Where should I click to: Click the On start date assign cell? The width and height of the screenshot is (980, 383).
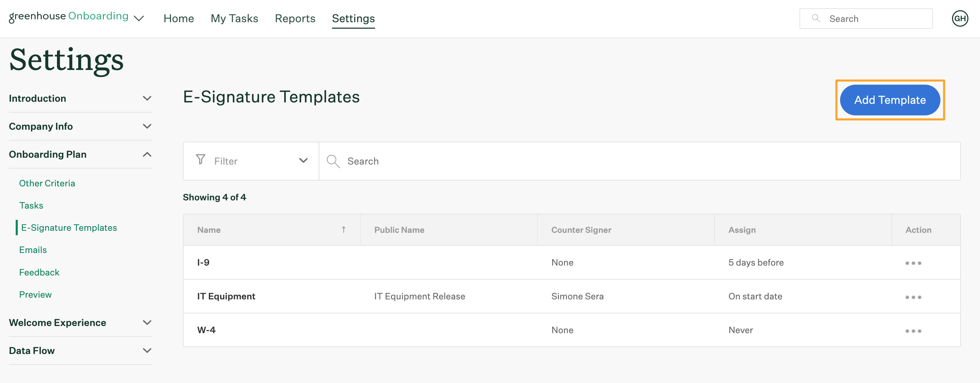point(755,296)
